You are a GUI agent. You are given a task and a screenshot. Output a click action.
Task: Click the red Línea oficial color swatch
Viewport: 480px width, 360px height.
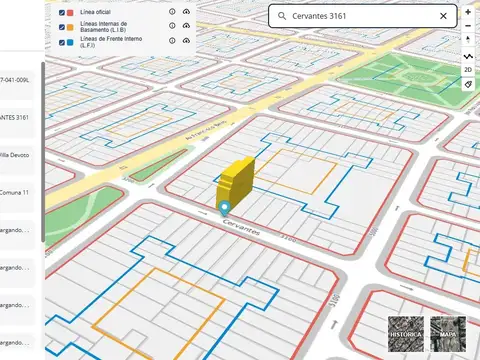[x=70, y=13]
